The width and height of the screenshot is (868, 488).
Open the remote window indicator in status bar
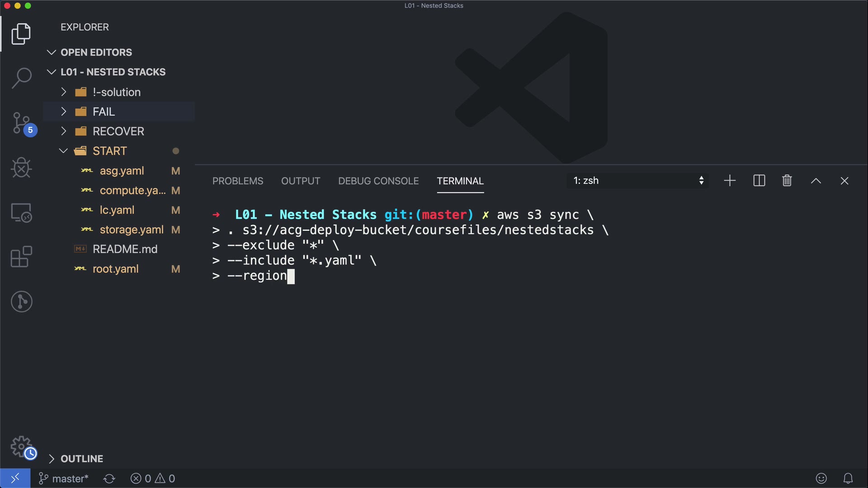pos(15,478)
